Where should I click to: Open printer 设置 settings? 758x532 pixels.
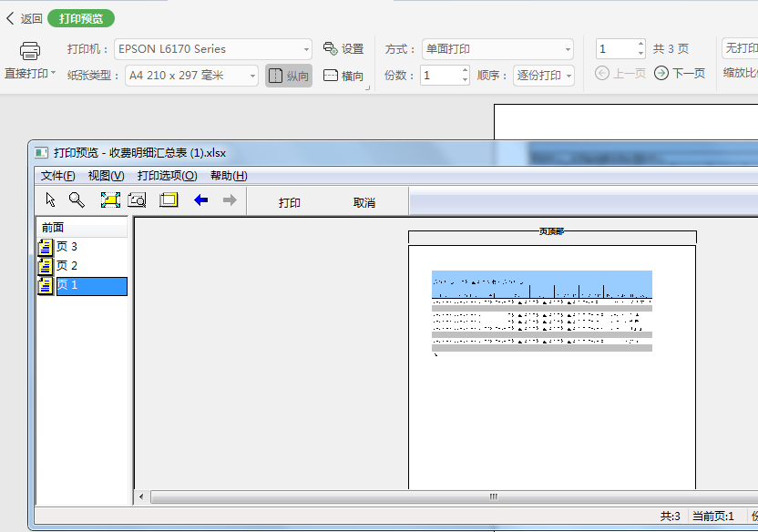click(x=343, y=49)
